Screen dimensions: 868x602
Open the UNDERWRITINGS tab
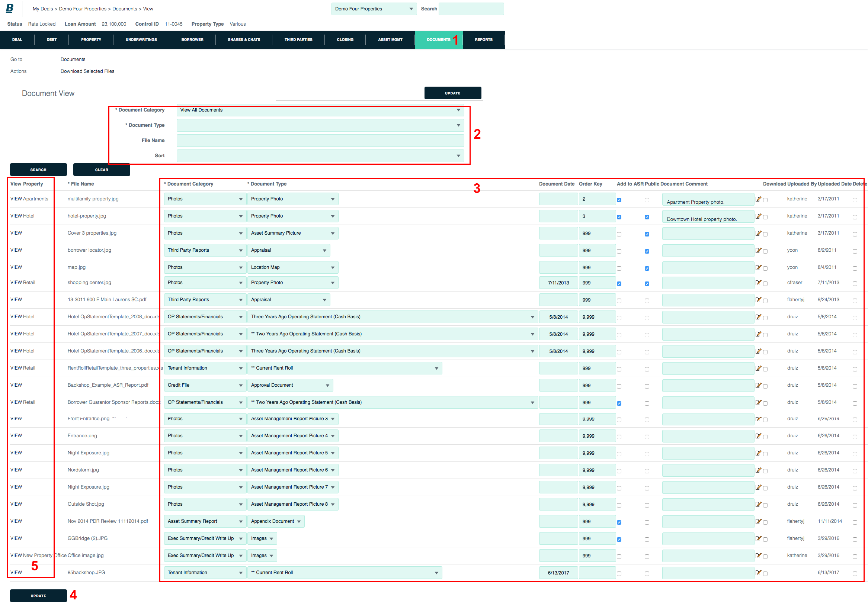click(x=141, y=40)
